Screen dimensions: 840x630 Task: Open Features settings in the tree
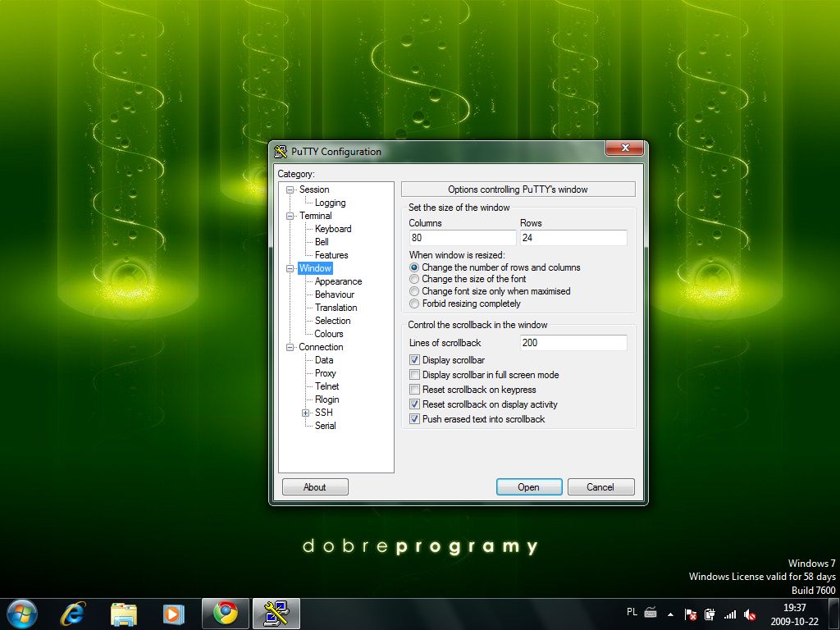(x=331, y=255)
